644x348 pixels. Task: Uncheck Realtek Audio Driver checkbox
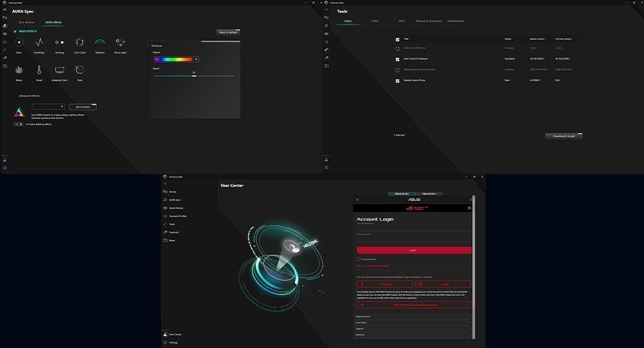click(x=397, y=81)
